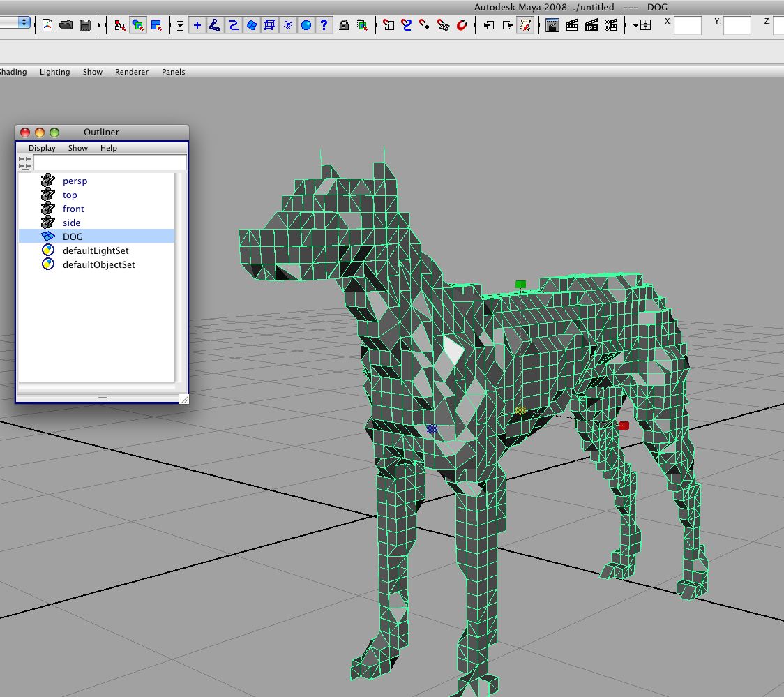Select by object type mode icon
The height and width of the screenshot is (697, 784).
pos(137,25)
